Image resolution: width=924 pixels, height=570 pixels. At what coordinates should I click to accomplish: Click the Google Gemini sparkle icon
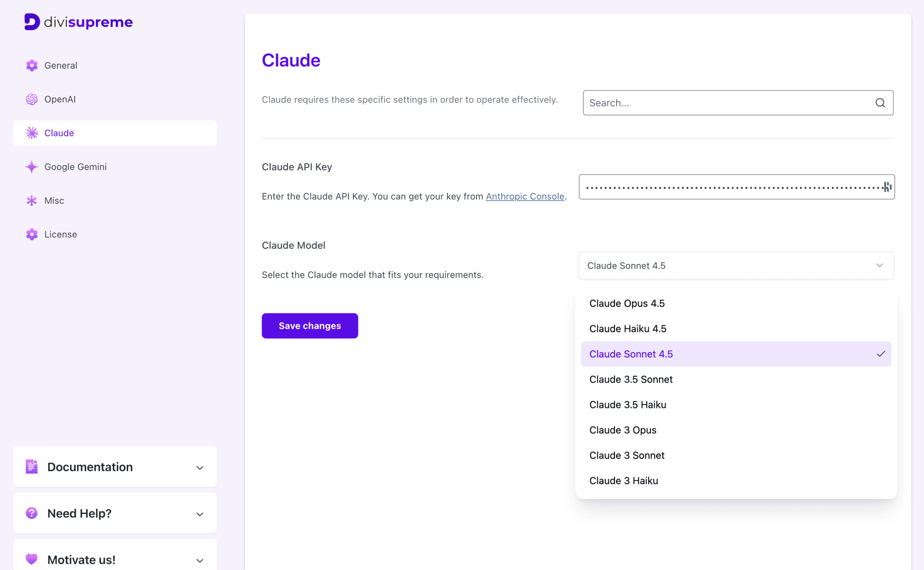coord(32,167)
